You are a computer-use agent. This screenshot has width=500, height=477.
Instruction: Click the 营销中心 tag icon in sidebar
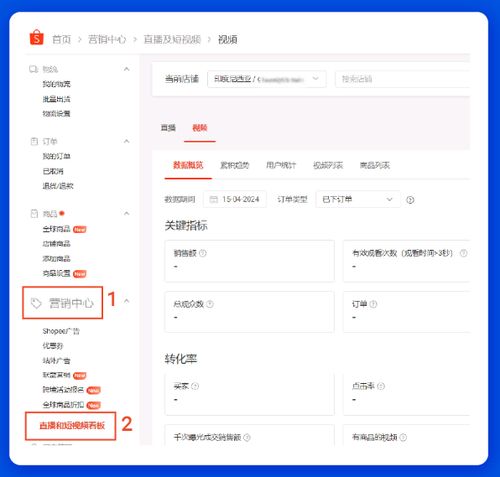click(x=36, y=303)
